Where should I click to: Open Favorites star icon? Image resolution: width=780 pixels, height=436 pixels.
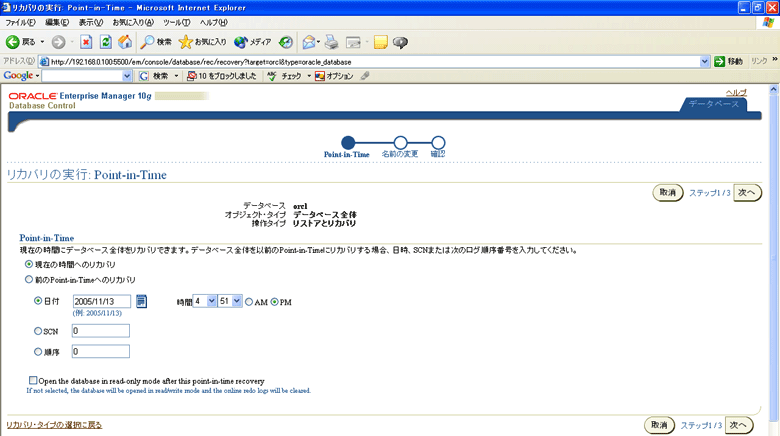186,42
